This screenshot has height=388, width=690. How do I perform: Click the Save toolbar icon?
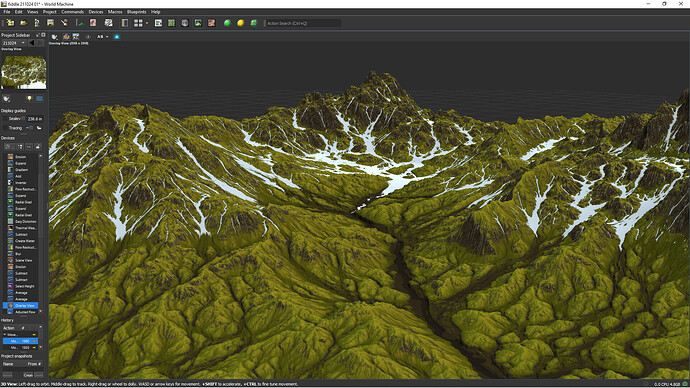point(50,23)
